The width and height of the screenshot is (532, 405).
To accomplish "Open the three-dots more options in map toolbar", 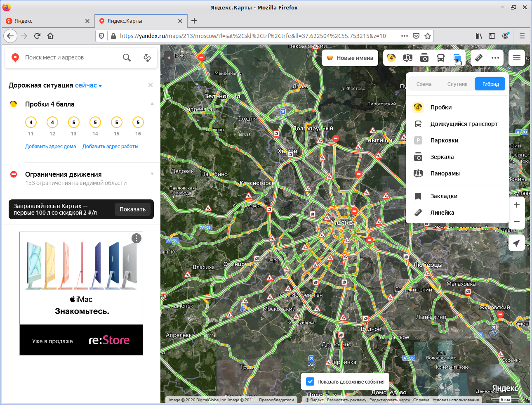I will pyautogui.click(x=495, y=58).
